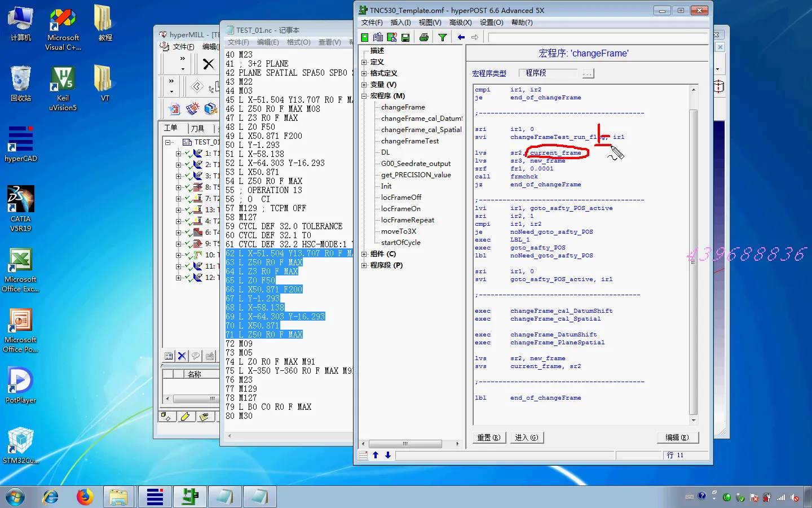This screenshot has height=508, width=812.
Task: Click the green new file icon in hyperPOST
Action: point(365,37)
